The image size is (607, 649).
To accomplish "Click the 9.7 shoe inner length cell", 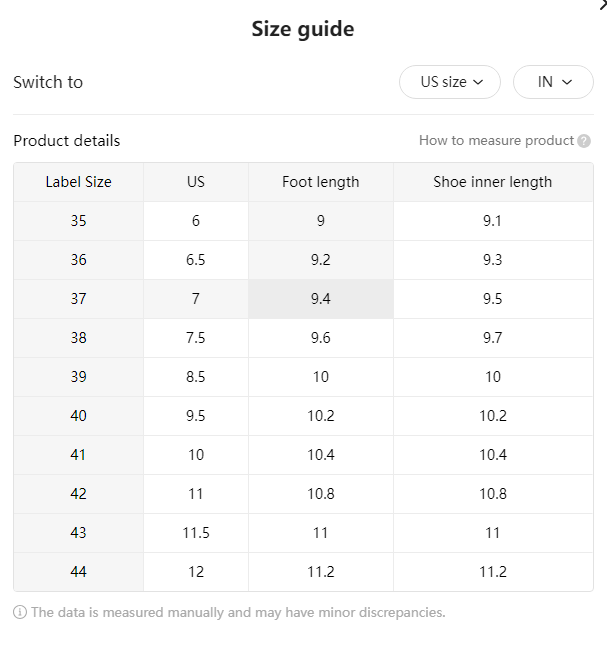I will (493, 338).
